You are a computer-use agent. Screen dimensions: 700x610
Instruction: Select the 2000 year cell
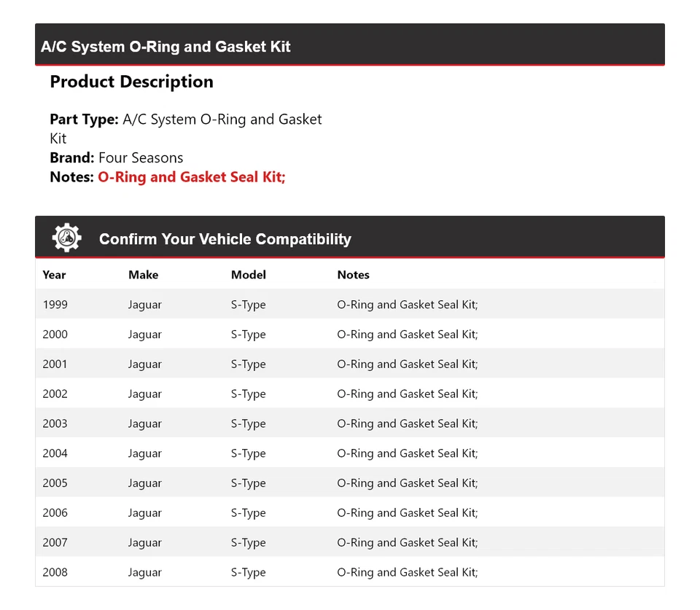tap(55, 335)
